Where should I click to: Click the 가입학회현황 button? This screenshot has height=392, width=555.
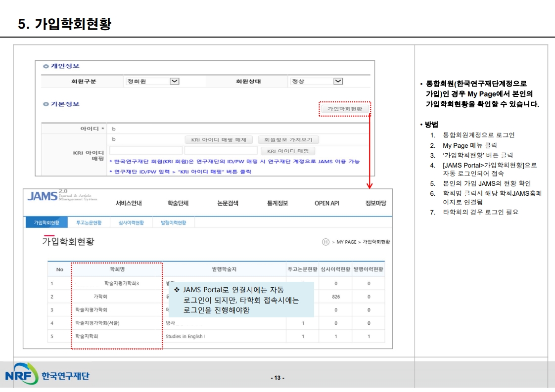(345, 109)
